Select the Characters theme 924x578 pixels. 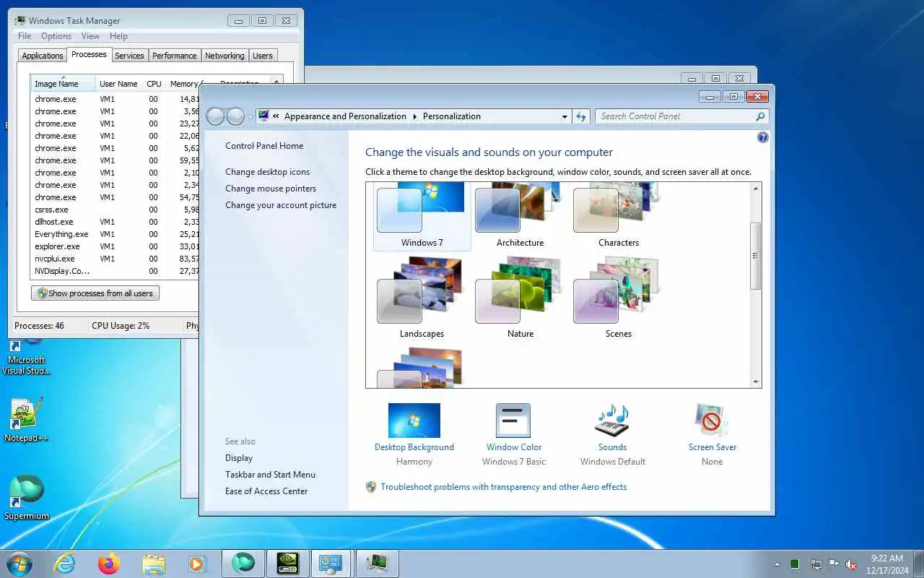pos(618,215)
